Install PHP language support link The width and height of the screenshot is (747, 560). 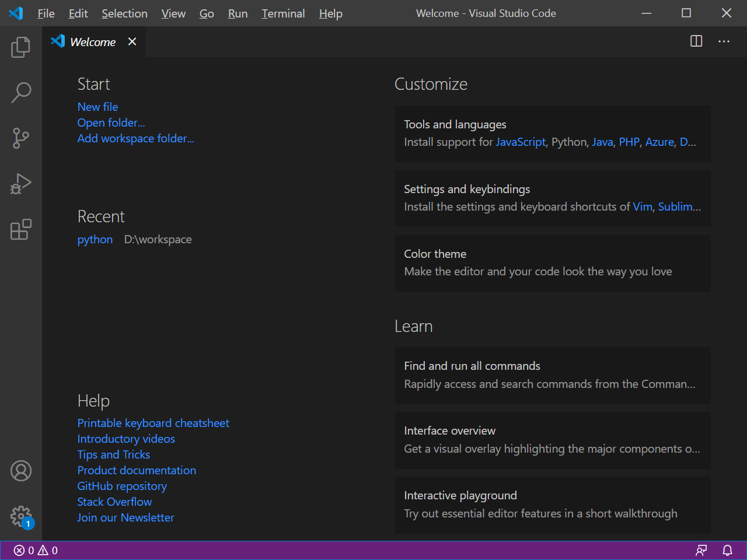[x=629, y=142]
